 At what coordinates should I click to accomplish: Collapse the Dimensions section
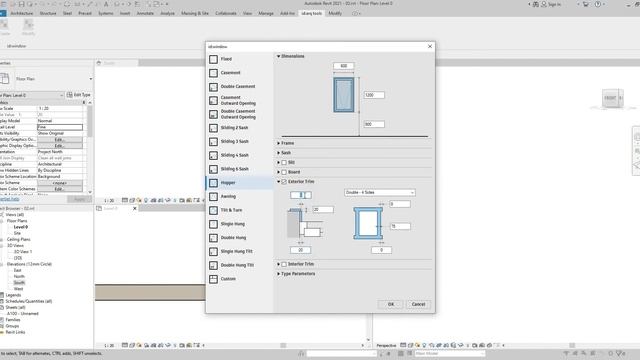point(279,56)
